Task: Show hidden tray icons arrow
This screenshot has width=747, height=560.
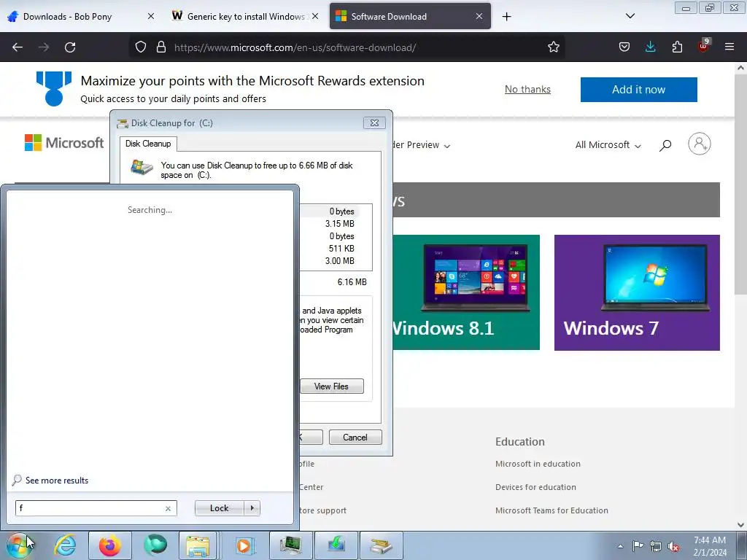Action: [620, 546]
